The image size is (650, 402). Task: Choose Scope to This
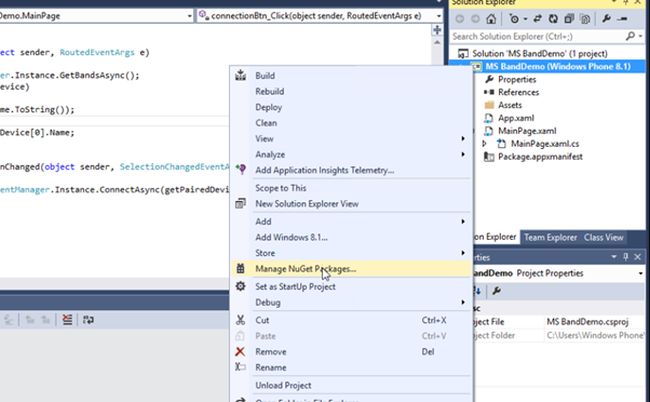click(x=352, y=188)
